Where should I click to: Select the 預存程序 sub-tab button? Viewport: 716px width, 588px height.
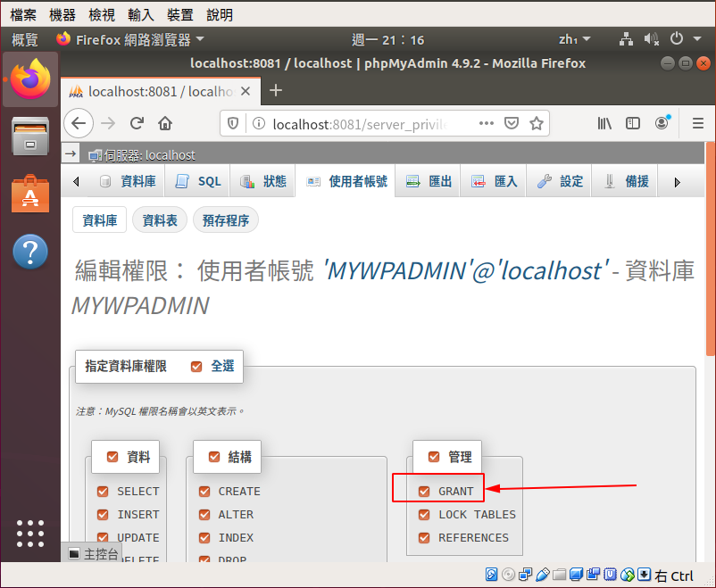point(226,220)
